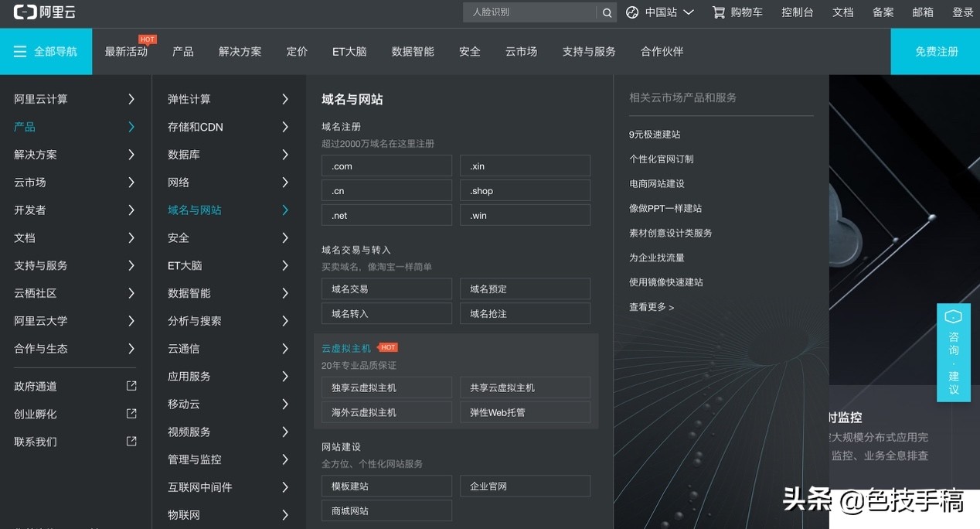The width and height of the screenshot is (980, 529).
Task: Open the 咨询·建议 floating chat widget
Action: (x=954, y=352)
